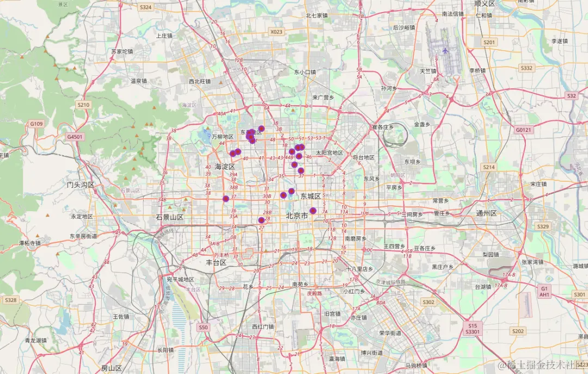The width and height of the screenshot is (588, 374).
Task: Click the 太阳宫地区 label
Action: click(x=329, y=152)
